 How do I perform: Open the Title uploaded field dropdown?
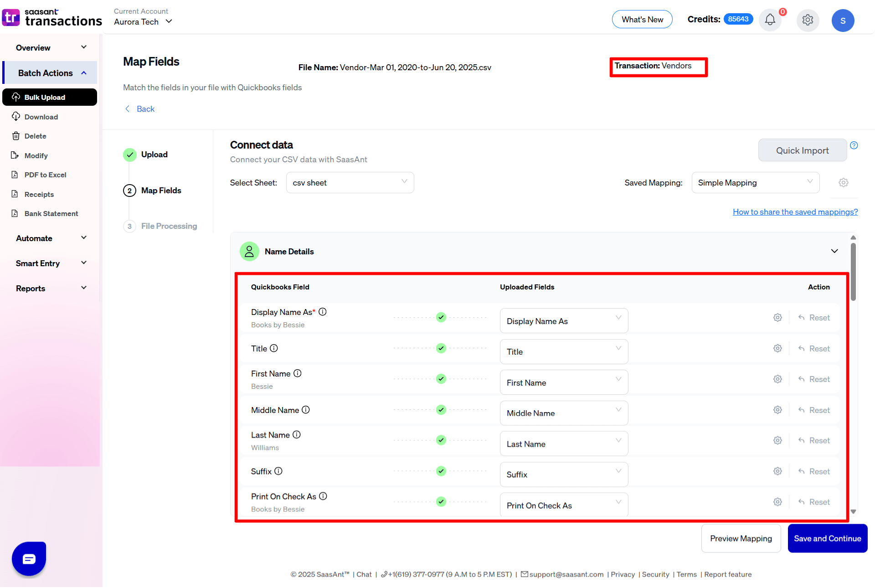(564, 351)
